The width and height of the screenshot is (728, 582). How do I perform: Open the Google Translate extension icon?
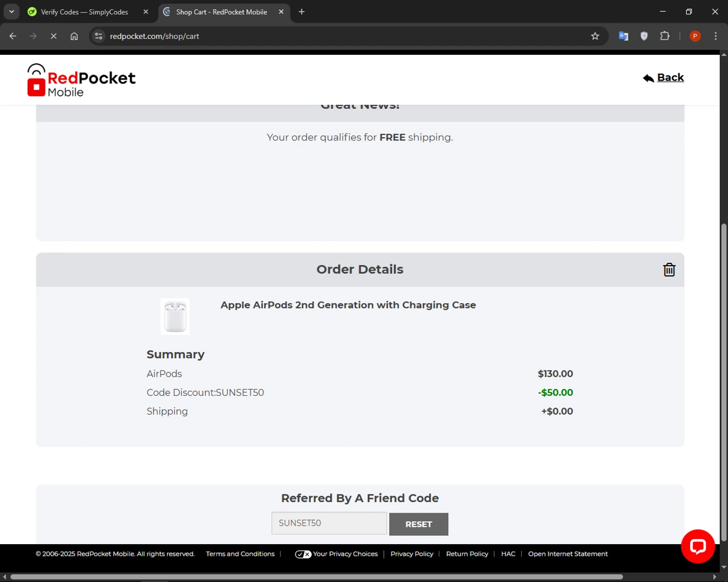624,36
